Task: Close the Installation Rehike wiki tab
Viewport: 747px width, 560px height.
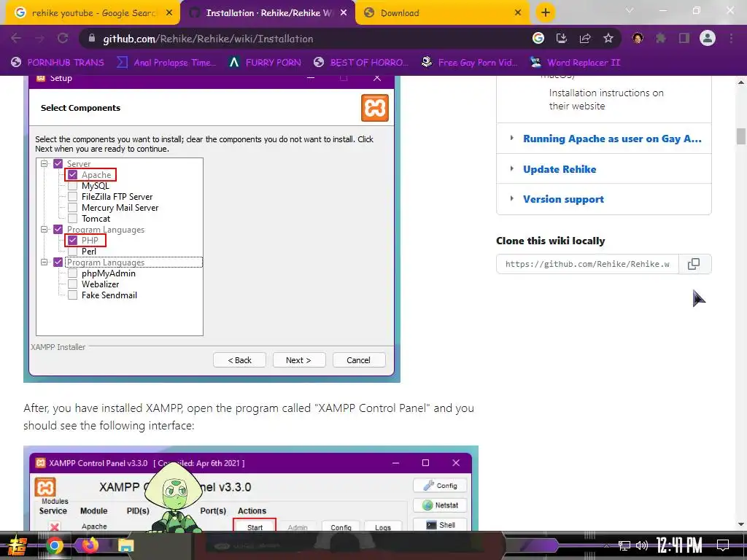Action: (344, 13)
